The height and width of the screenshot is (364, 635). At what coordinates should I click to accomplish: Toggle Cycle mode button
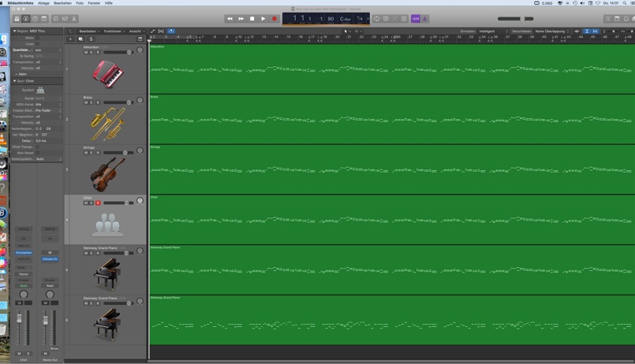click(376, 19)
